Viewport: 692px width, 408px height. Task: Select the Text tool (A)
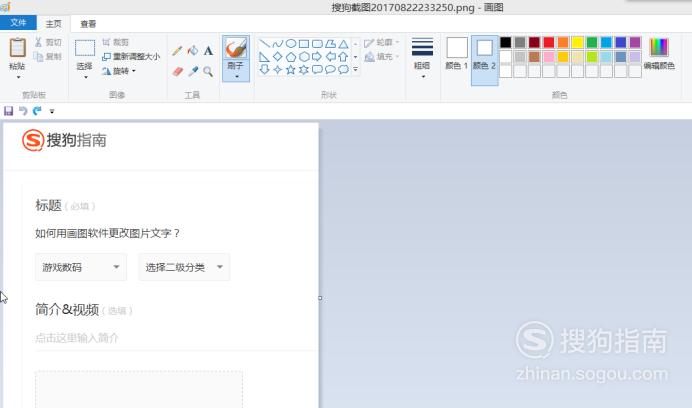point(208,51)
